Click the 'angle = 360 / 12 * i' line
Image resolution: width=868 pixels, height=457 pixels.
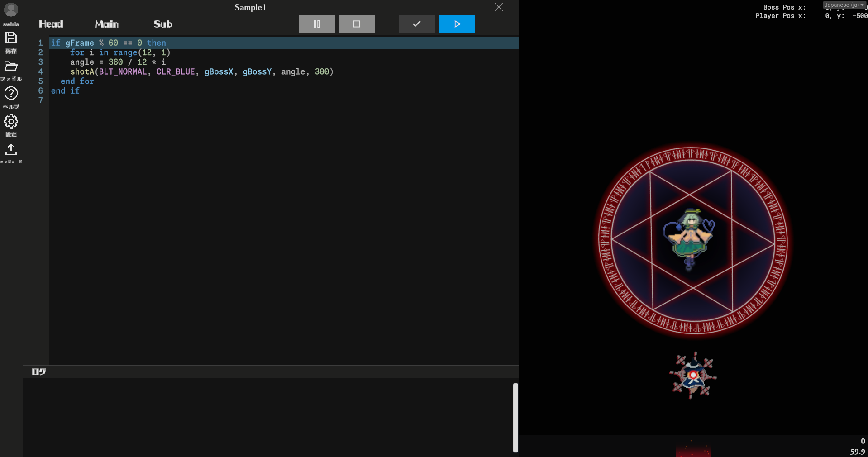click(118, 62)
